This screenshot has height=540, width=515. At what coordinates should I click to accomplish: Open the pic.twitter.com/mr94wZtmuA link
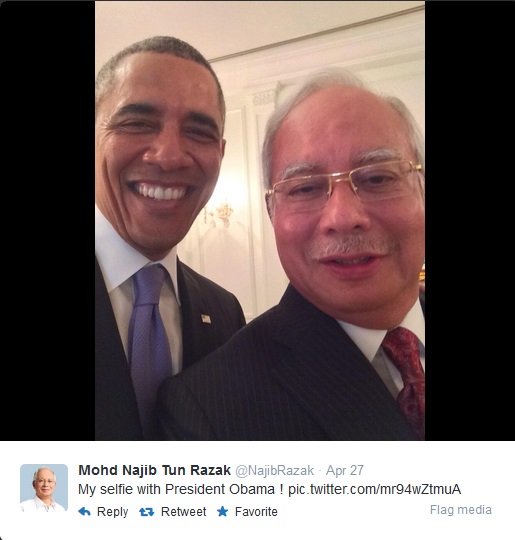374,489
